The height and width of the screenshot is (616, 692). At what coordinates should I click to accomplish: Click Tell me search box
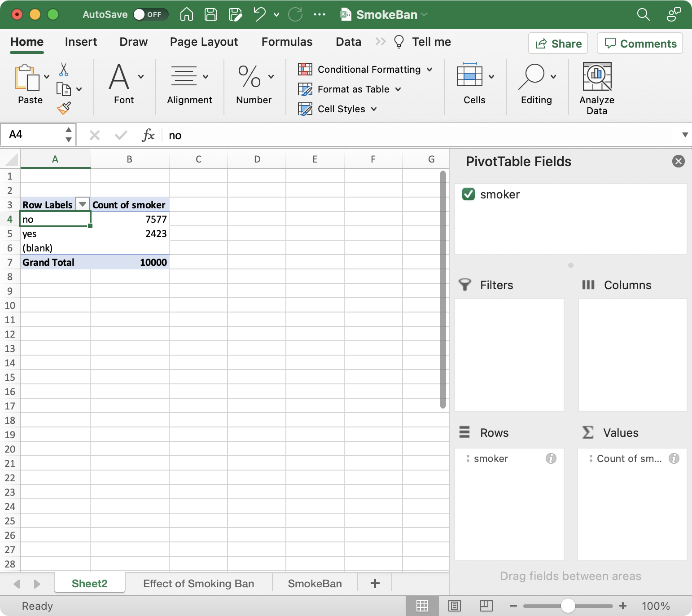[x=422, y=42]
